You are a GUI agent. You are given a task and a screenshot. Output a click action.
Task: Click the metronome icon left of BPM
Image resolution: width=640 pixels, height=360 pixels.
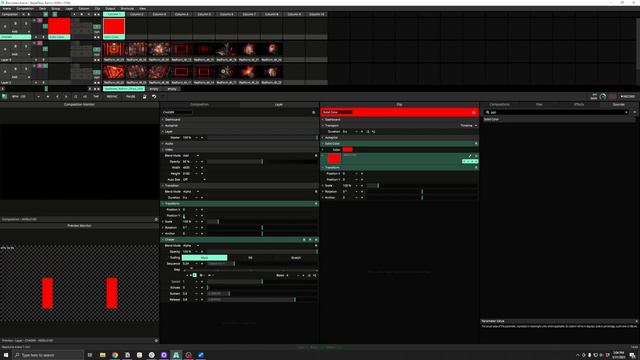click(x=4, y=97)
